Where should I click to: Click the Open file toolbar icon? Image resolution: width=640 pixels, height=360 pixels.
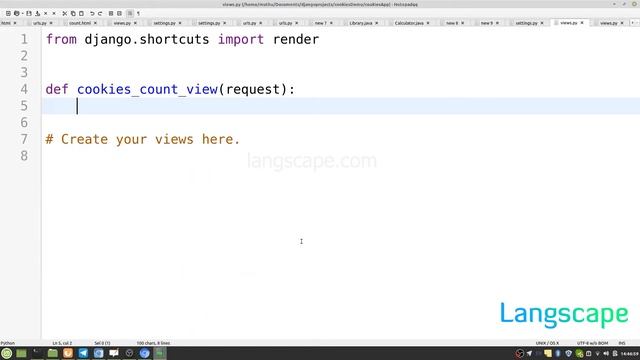click(17, 13)
